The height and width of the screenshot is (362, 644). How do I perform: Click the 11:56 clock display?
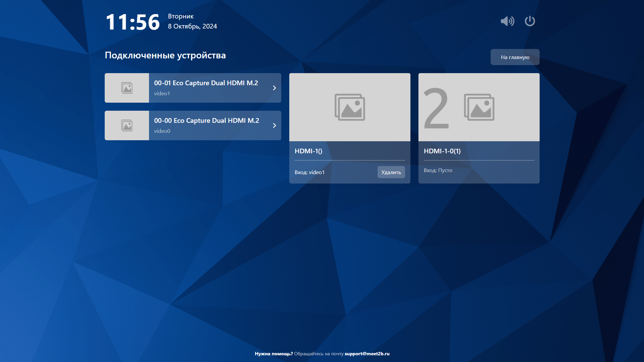133,22
